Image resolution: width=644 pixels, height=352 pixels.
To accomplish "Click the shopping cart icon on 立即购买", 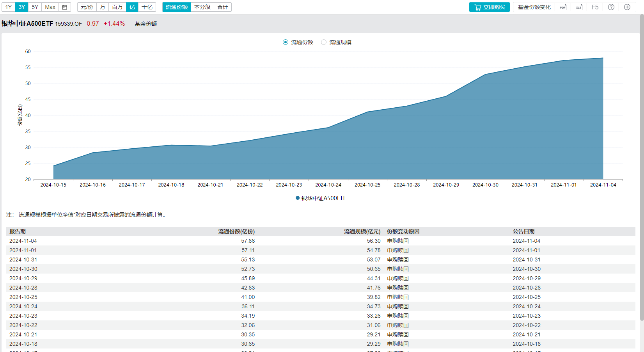I will tap(477, 7).
